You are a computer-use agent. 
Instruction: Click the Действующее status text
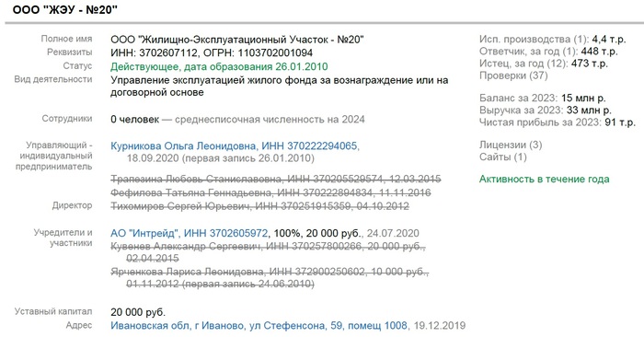[219, 66]
